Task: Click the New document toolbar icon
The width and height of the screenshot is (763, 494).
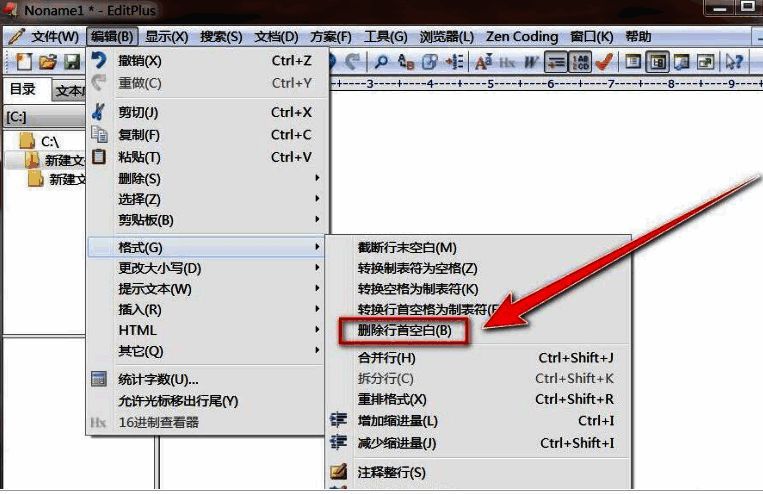Action: click(x=23, y=62)
